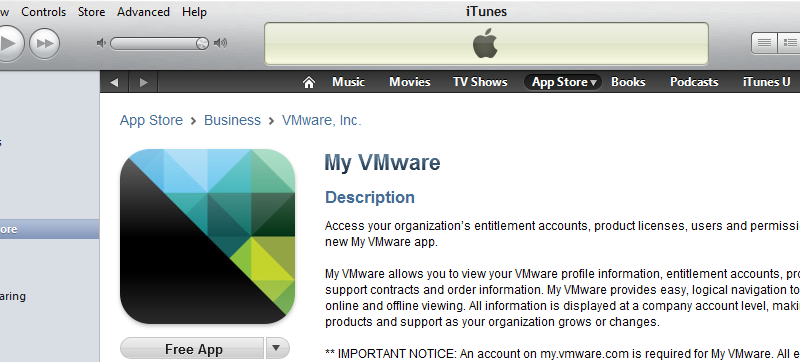Image resolution: width=800 pixels, height=362 pixels.
Task: Mute using the low volume speaker icon
Action: 101,43
